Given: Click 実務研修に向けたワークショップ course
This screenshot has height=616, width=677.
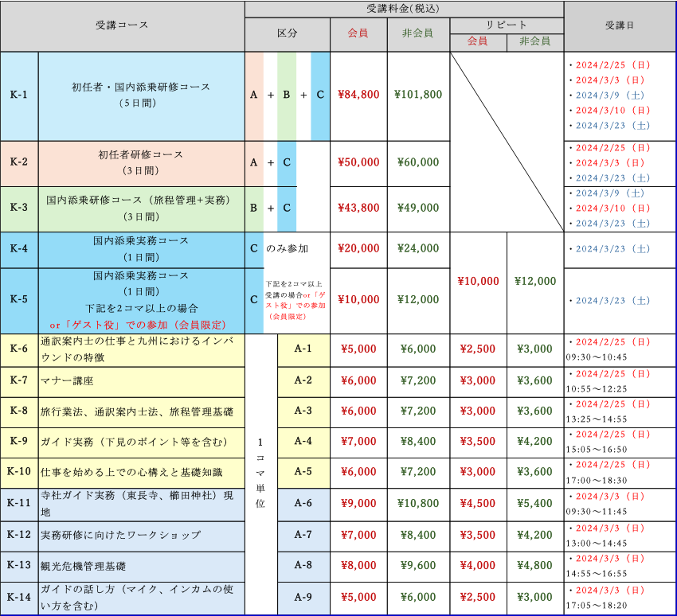Looking at the screenshot, I should [x=121, y=536].
